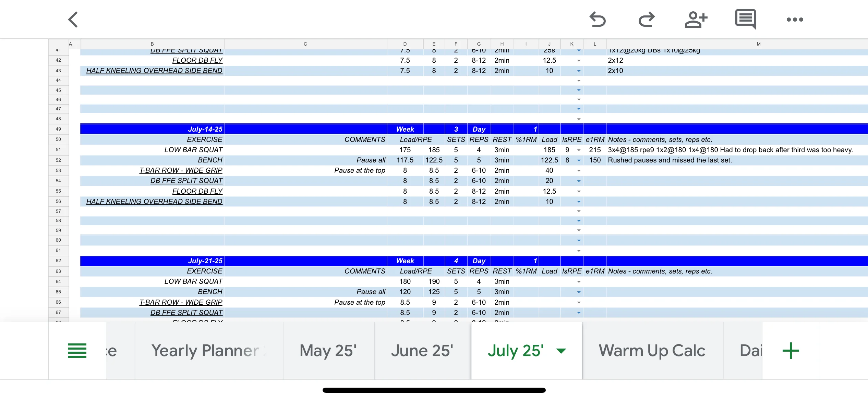
Task: Open the all sheets list icon
Action: (77, 351)
